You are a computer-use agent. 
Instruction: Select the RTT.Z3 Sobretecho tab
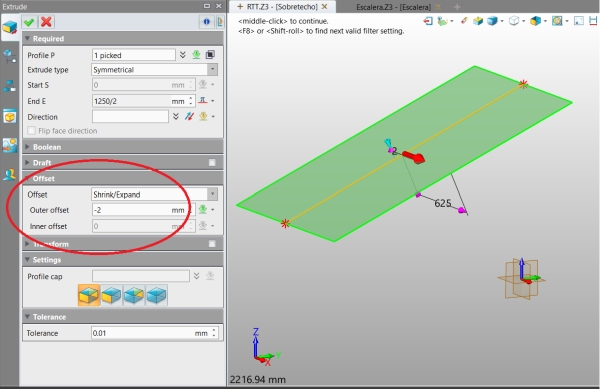click(x=282, y=7)
